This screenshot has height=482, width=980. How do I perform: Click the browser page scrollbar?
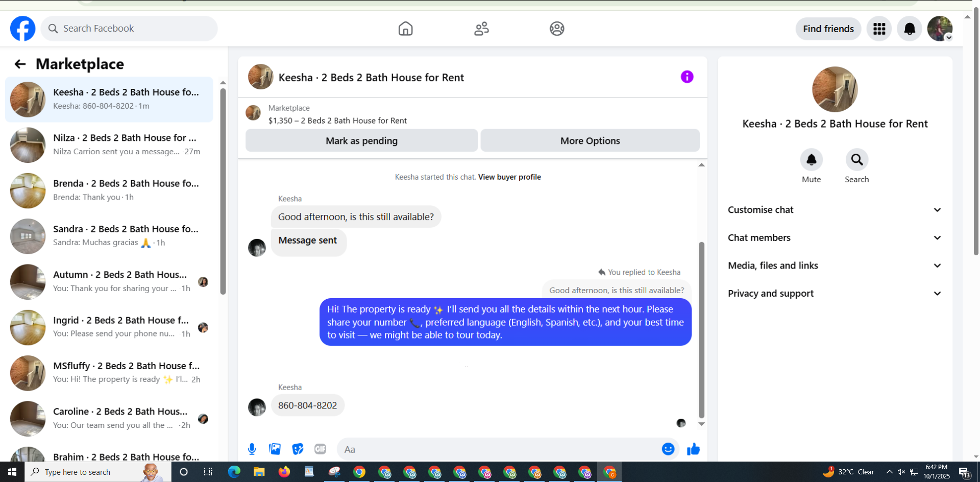[976, 130]
